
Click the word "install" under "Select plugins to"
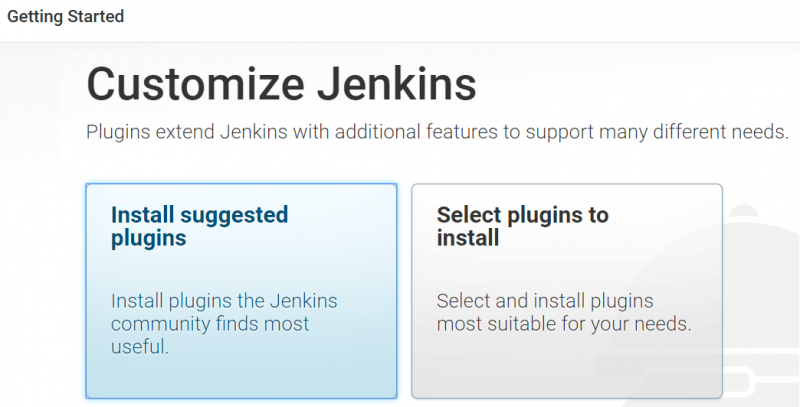[x=468, y=239]
